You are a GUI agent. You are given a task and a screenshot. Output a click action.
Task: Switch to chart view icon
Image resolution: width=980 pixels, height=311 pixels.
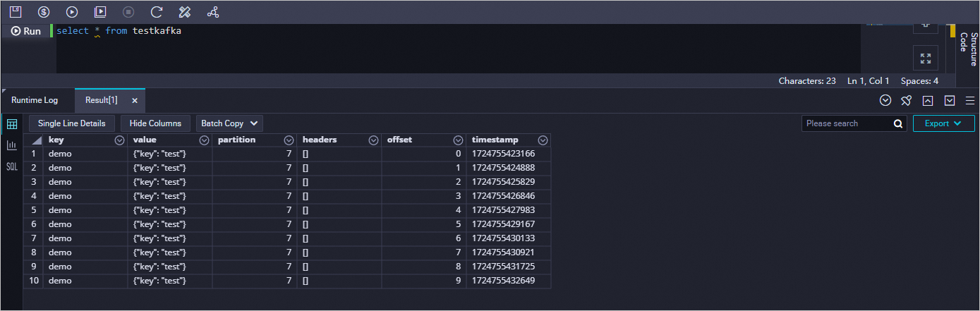click(x=12, y=145)
